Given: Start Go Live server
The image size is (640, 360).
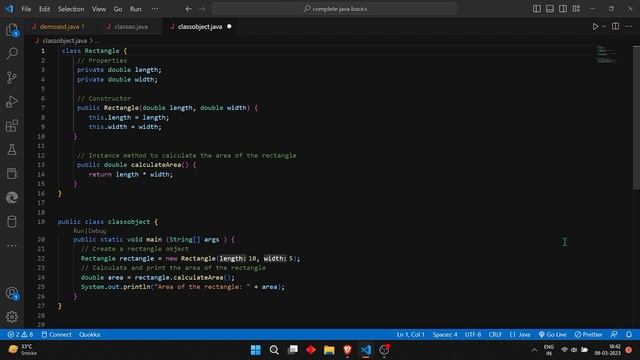Looking at the screenshot, I should tap(552, 334).
